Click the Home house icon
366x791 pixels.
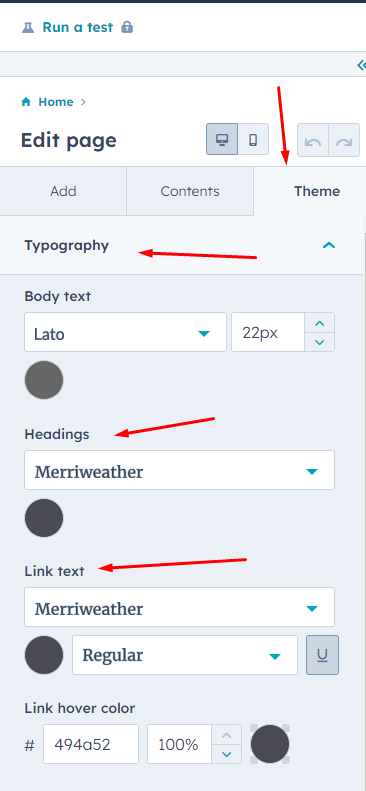point(26,102)
